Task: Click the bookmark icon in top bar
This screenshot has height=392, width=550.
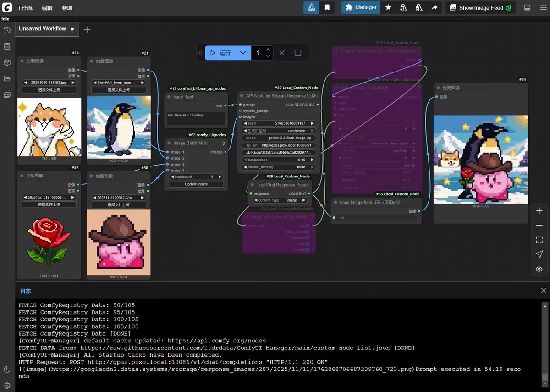Action: point(327,7)
